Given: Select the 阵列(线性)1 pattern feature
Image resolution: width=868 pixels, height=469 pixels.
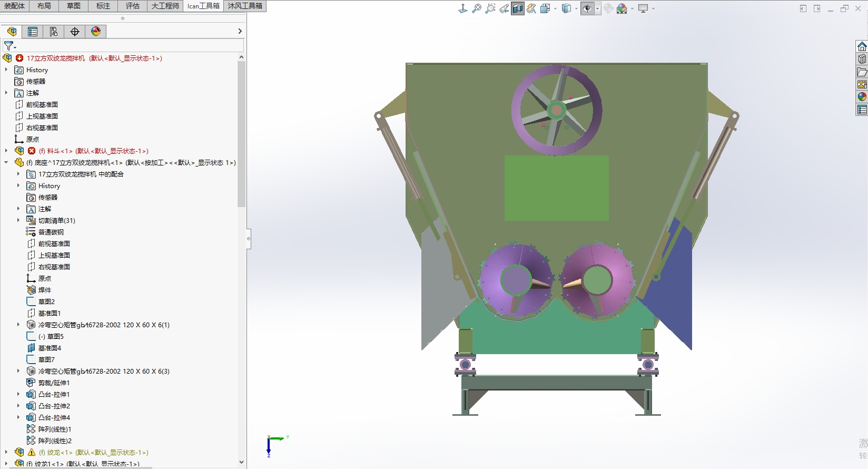Looking at the screenshot, I should click(x=55, y=429).
